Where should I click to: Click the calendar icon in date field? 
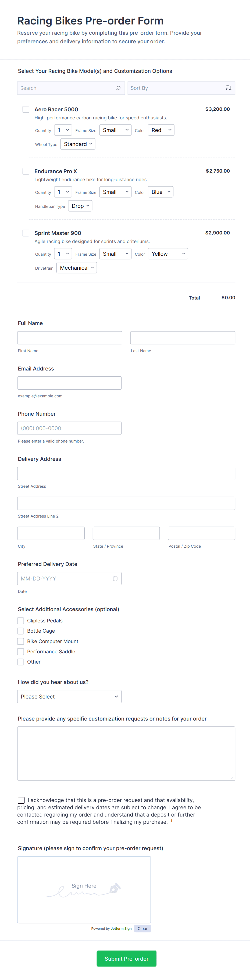115,578
